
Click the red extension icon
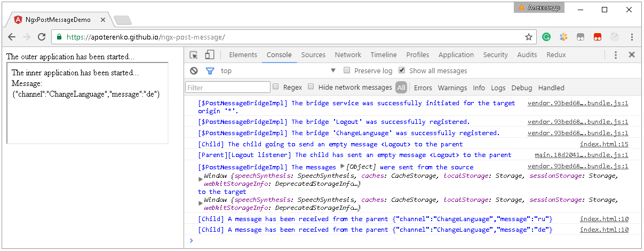point(598,37)
